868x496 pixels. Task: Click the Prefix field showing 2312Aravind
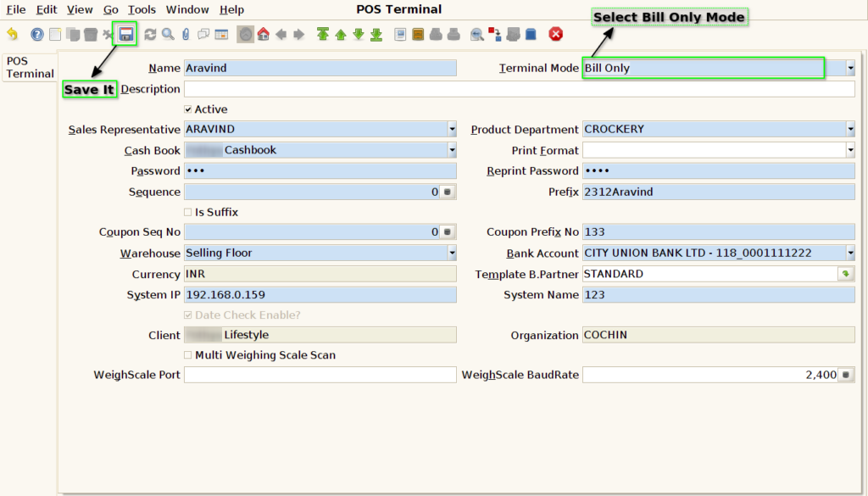click(719, 192)
